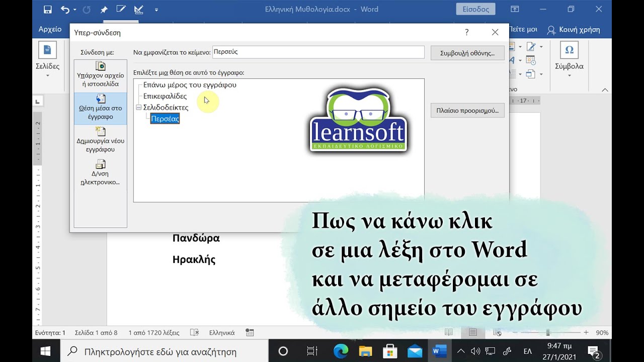Click the Σελίδα 1 από 8 page indicator
The width and height of the screenshot is (644, 362).
tap(96, 333)
